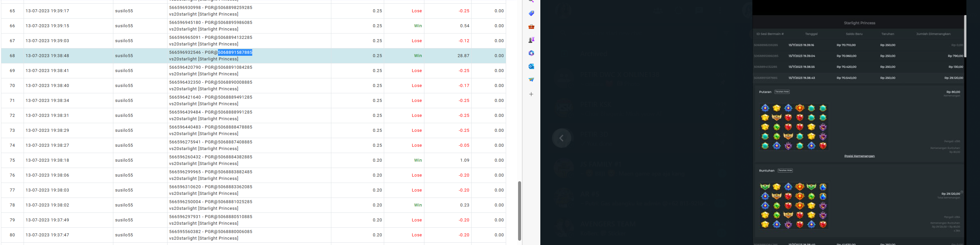This screenshot has width=980, height=245.
Task: Click the -0.12 amount in row 67
Action: click(464, 41)
